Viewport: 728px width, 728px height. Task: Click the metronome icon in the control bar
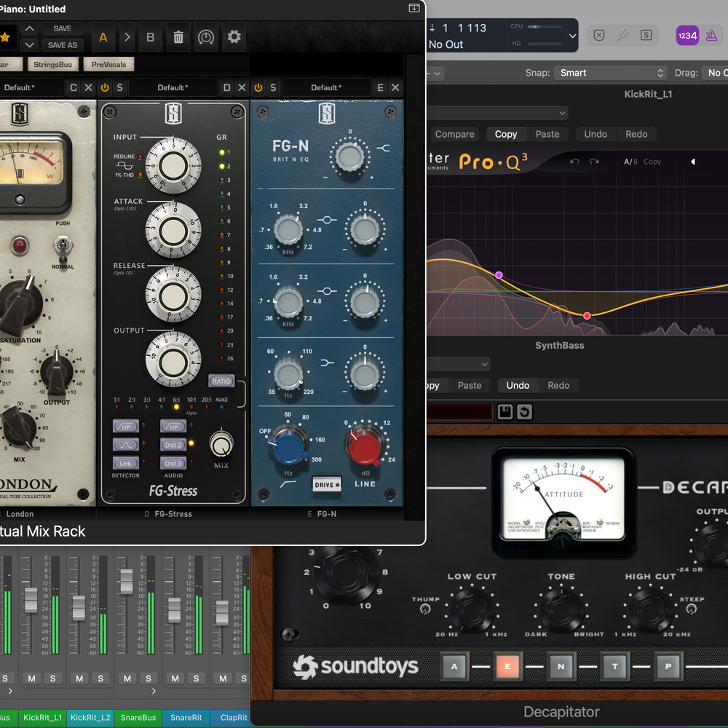711,35
